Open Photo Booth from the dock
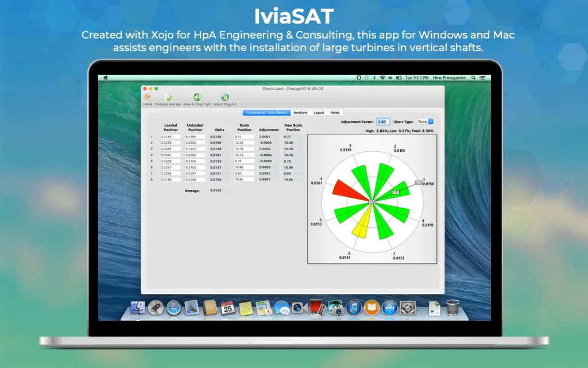Image resolution: width=588 pixels, height=368 pixels. 317,308
